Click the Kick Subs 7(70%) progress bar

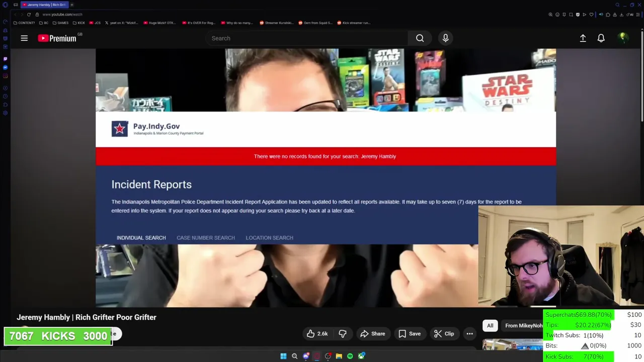579,356
